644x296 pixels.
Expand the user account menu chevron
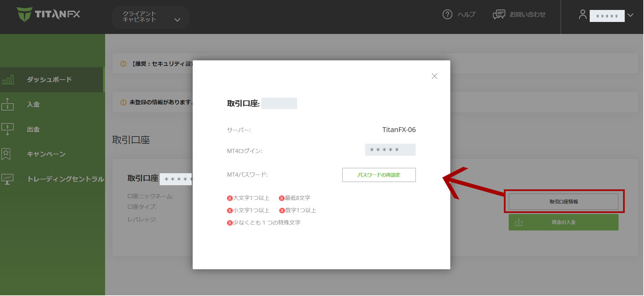(x=630, y=15)
